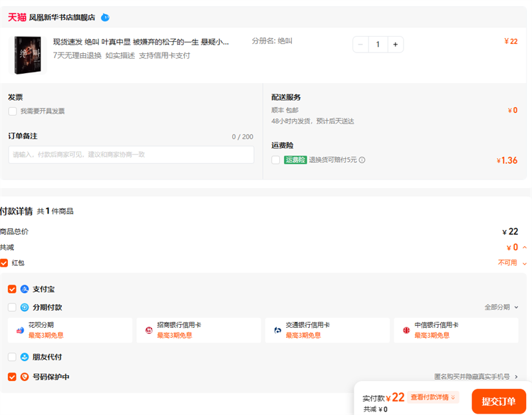
Task: Expand the 红包 不可用 dropdown
Action: [x=512, y=263]
